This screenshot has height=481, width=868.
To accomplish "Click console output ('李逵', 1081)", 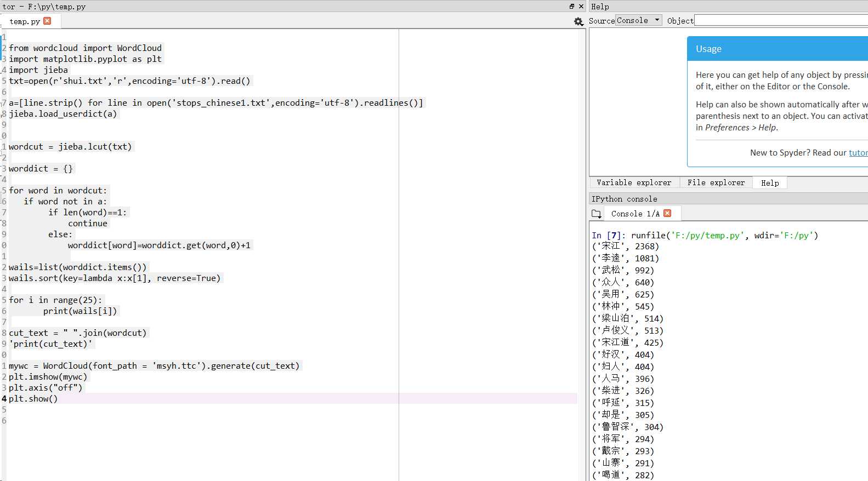I will (x=626, y=259).
